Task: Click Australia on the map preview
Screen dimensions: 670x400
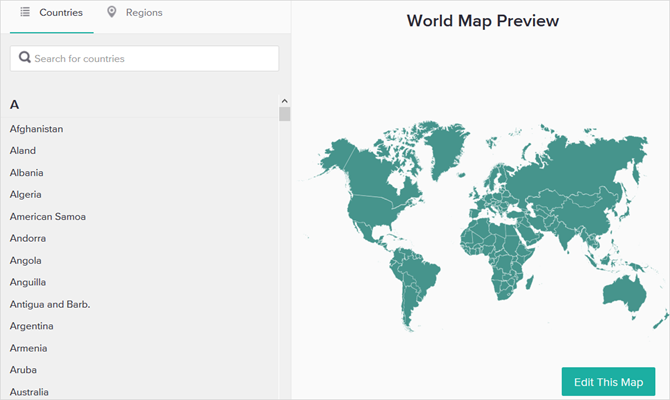Action: pos(623,293)
